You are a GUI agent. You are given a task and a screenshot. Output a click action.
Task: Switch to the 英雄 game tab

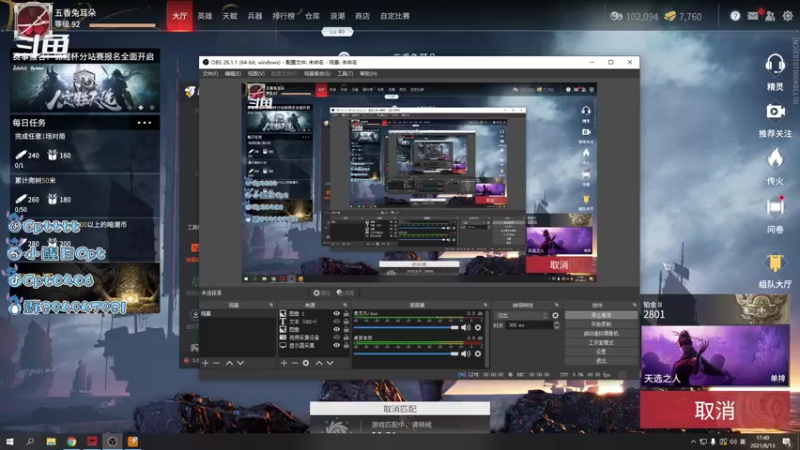click(x=205, y=16)
